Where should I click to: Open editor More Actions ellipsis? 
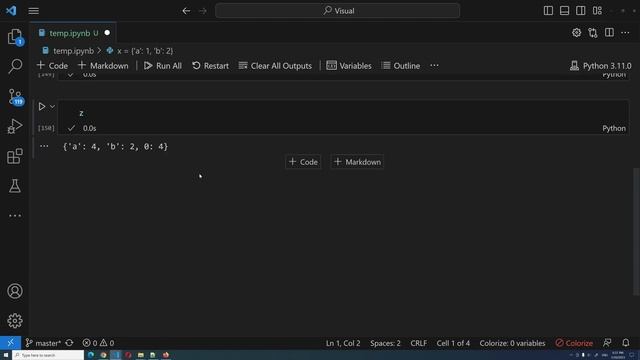click(625, 33)
